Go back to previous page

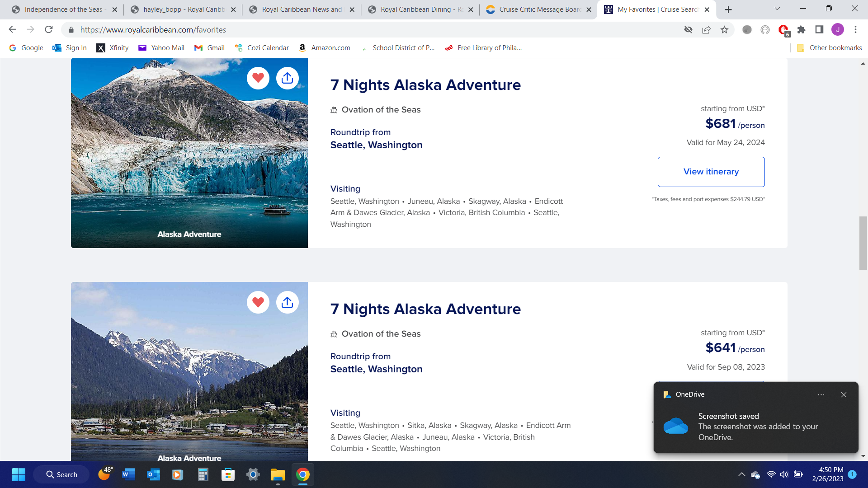pos(12,29)
